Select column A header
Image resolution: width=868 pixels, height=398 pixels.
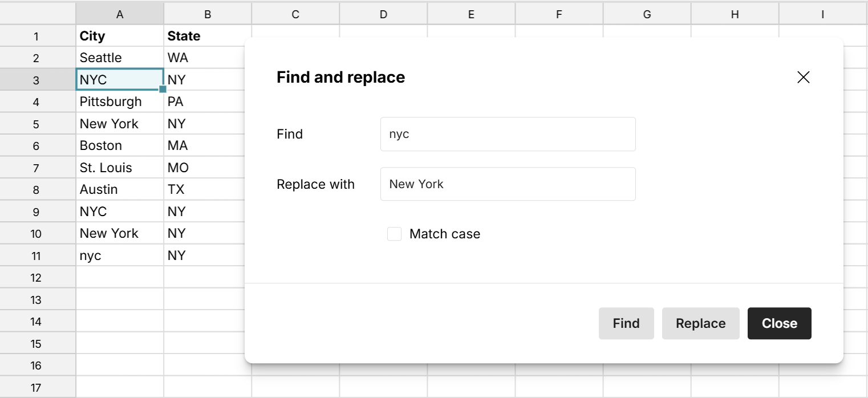click(x=120, y=13)
